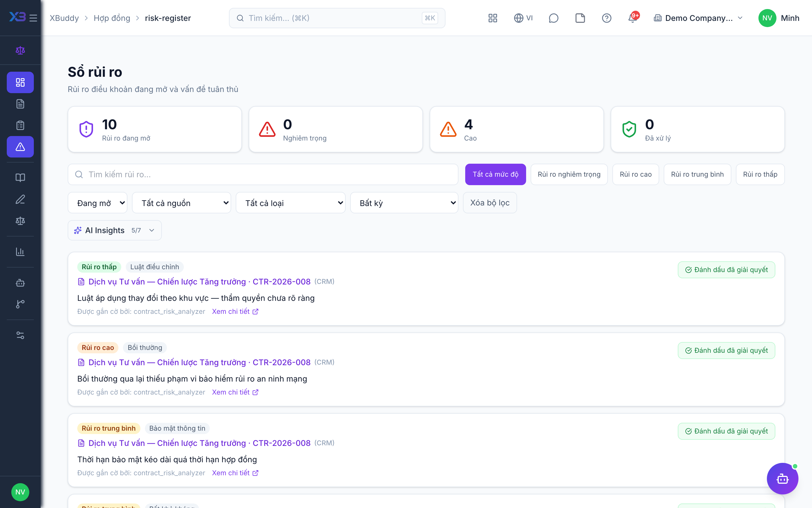The width and height of the screenshot is (812, 508).
Task: Open notifications bell with 9+ badge
Action: (x=633, y=18)
